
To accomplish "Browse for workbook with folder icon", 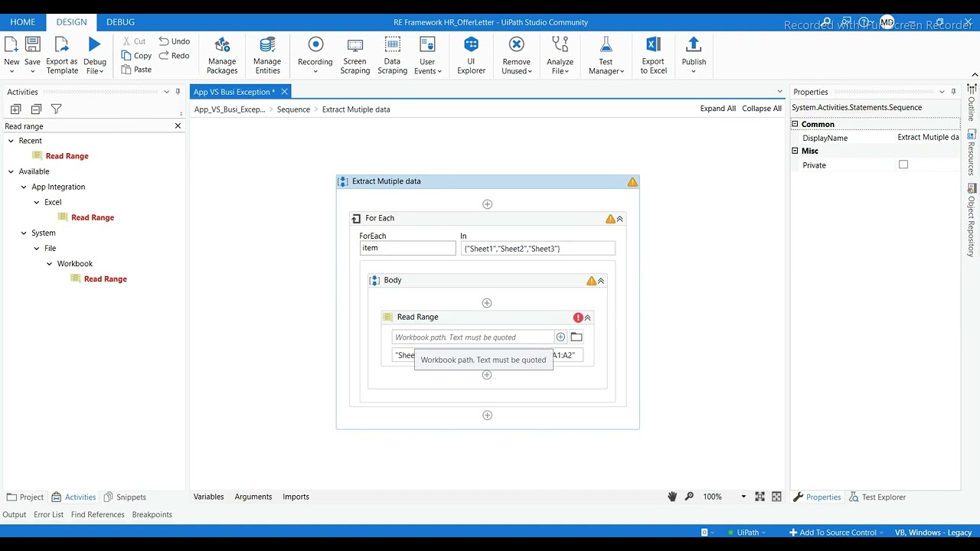I will coord(577,337).
